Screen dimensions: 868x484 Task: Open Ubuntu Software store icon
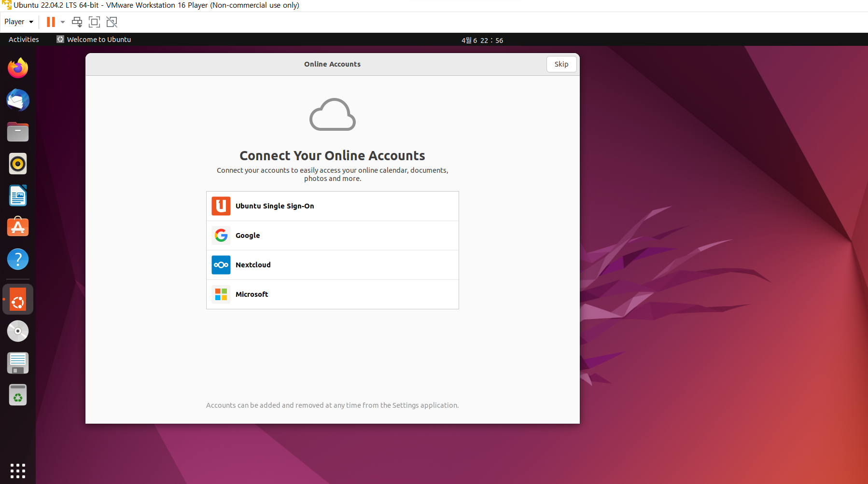pyautogui.click(x=18, y=227)
